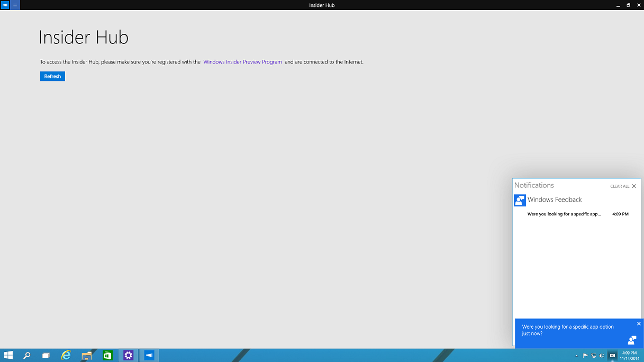Dismiss the blue feedback toast notification
Image resolution: width=644 pixels, height=362 pixels.
coord(638,323)
